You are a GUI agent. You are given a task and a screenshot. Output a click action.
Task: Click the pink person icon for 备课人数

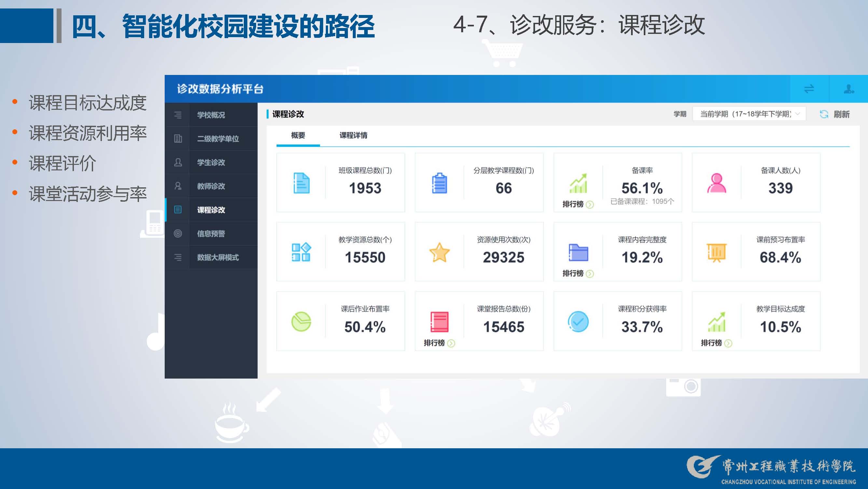click(716, 183)
